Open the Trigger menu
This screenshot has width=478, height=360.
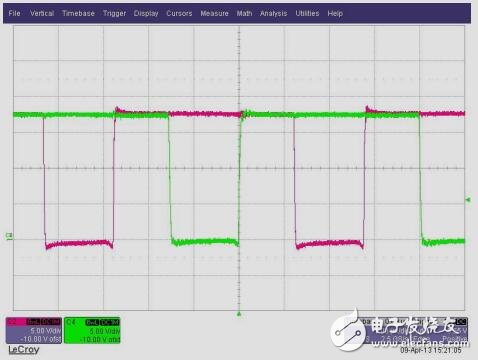(x=114, y=13)
